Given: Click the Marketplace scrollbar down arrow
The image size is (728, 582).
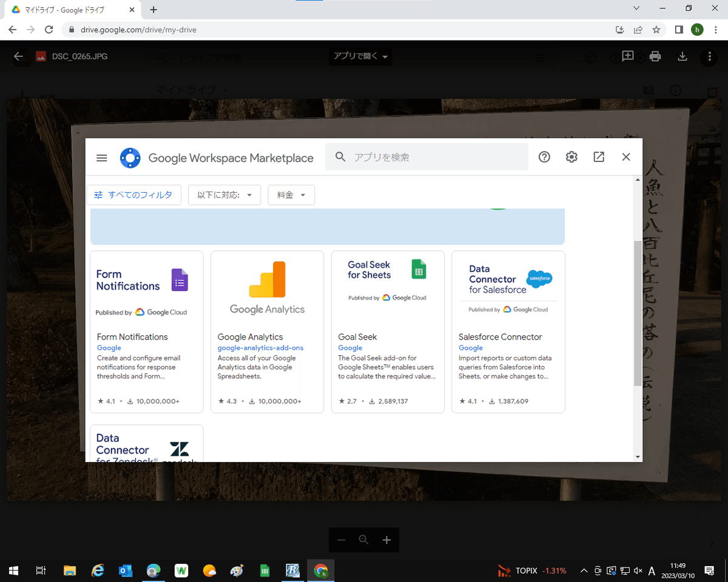Looking at the screenshot, I should pos(637,457).
